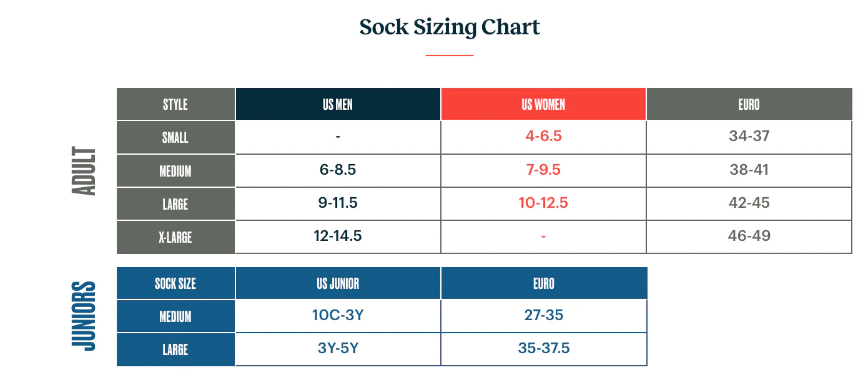Click the adult EURO column header
The width and height of the screenshot is (868, 390).
pos(749,104)
